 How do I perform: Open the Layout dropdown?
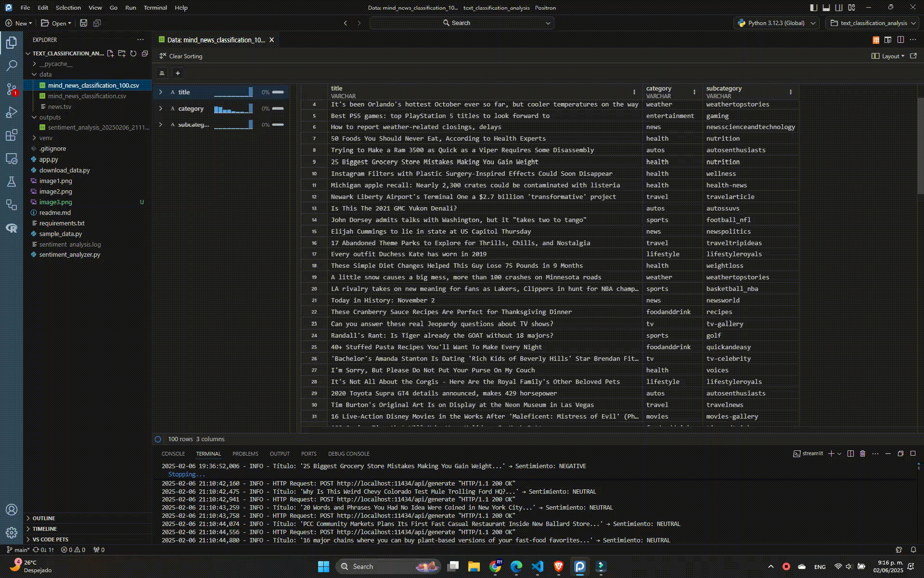pos(888,56)
